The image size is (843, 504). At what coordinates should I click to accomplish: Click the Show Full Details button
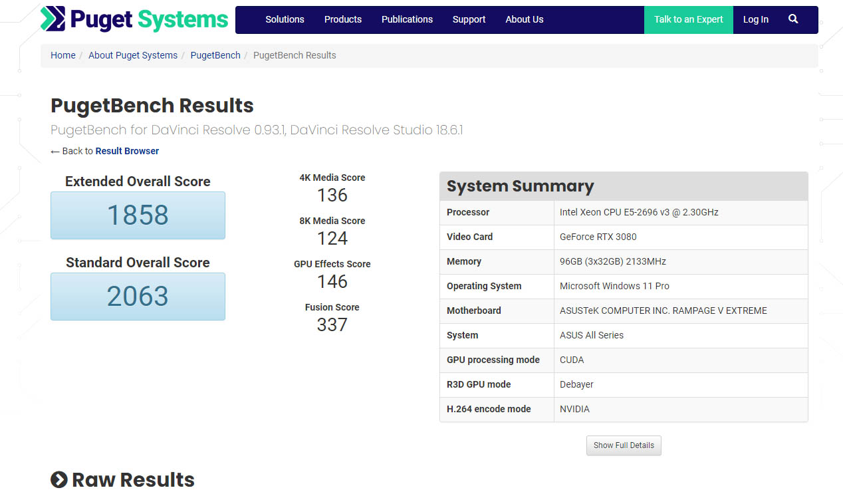pyautogui.click(x=624, y=445)
